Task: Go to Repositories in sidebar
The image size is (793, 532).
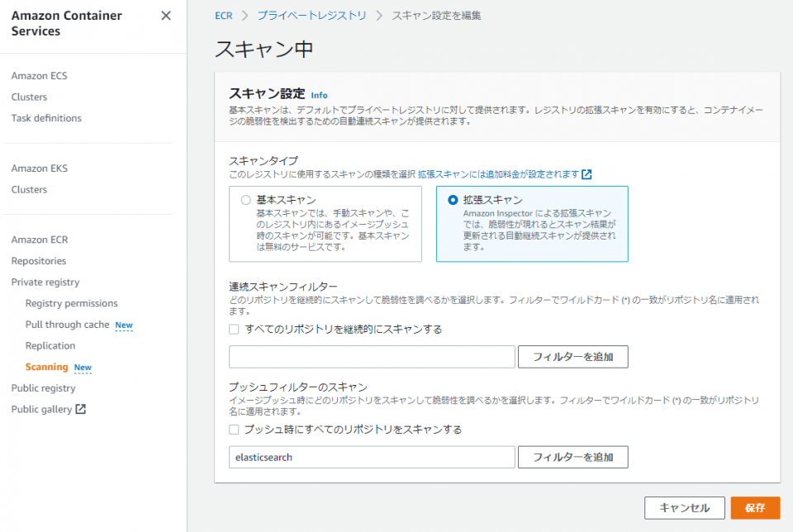Action: pos(39,261)
